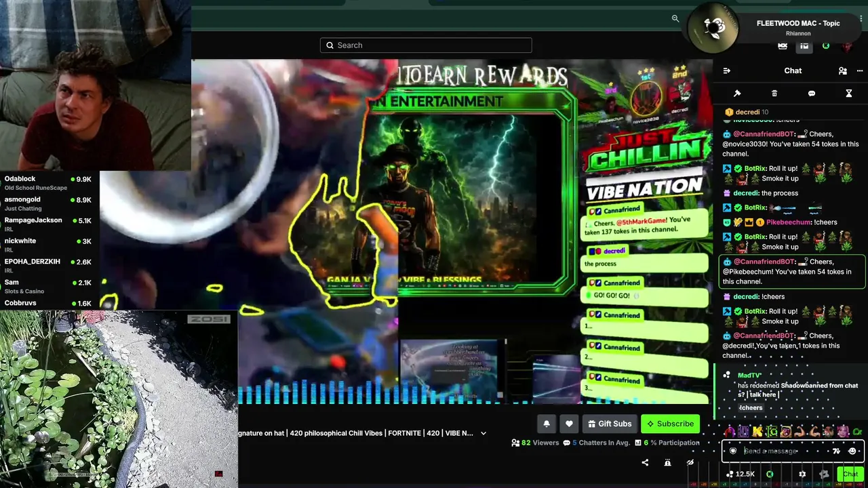Focus the Search input field
The width and height of the screenshot is (868, 488).
(x=426, y=45)
